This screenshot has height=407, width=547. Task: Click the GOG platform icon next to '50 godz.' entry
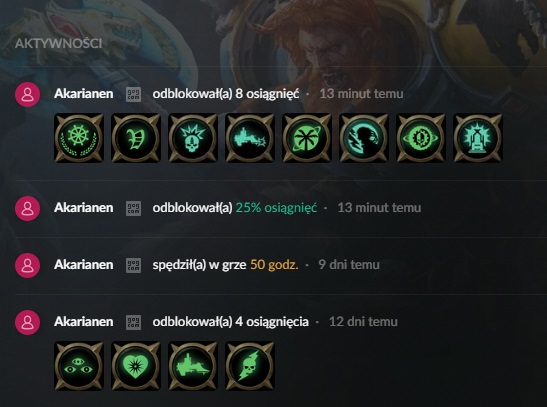[133, 265]
